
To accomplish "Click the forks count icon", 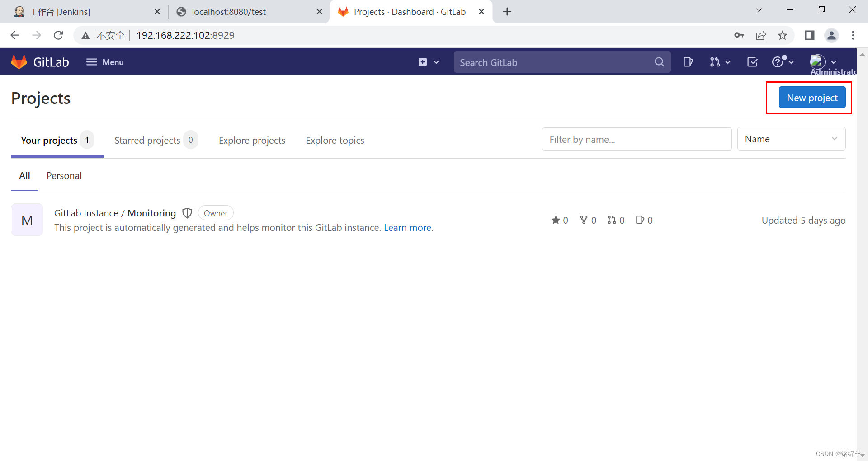I will [x=584, y=220].
